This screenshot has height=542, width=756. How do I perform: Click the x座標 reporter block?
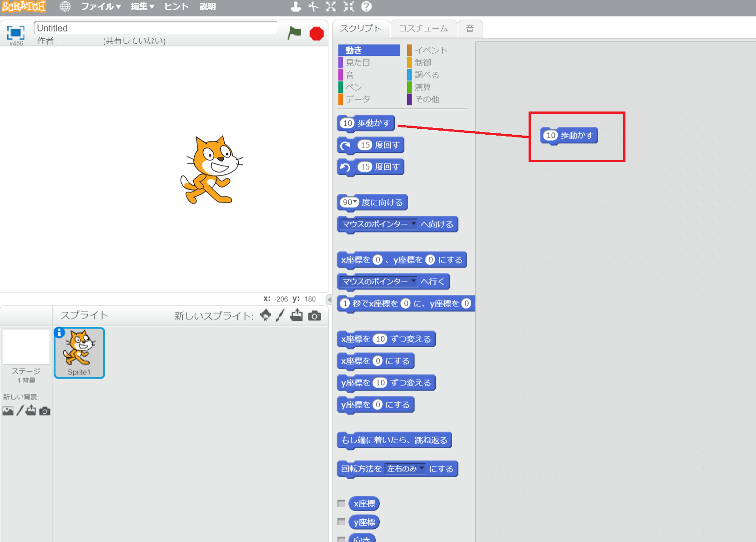364,504
